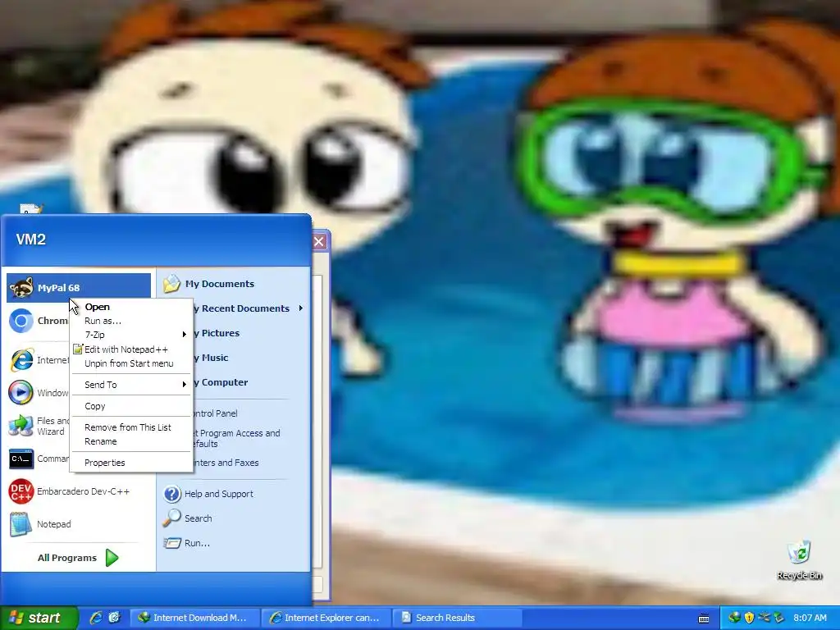
Task: Open My Music in Start menu
Action: (212, 358)
